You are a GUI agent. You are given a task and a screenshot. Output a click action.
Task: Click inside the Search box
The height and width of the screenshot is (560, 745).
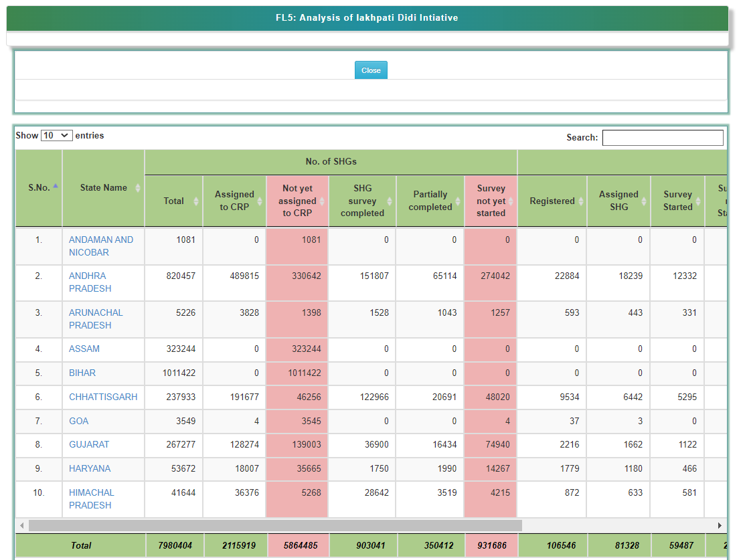[663, 137]
